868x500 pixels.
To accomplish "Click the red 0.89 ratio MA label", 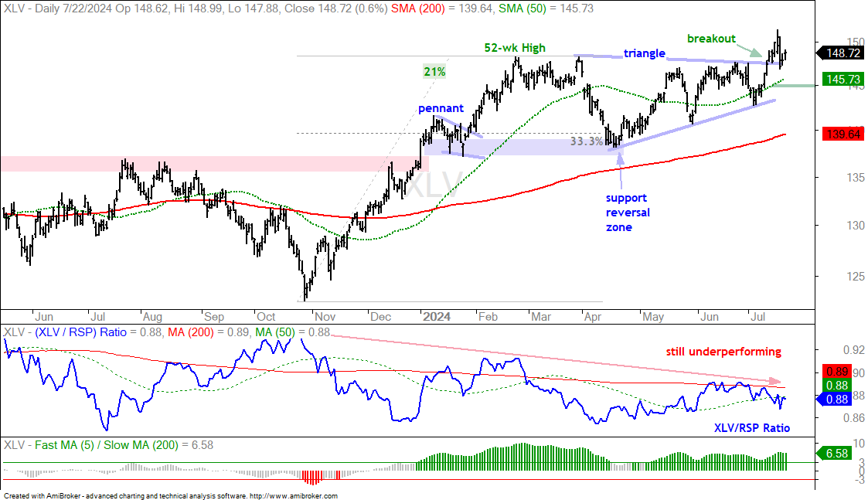I will pos(837,372).
